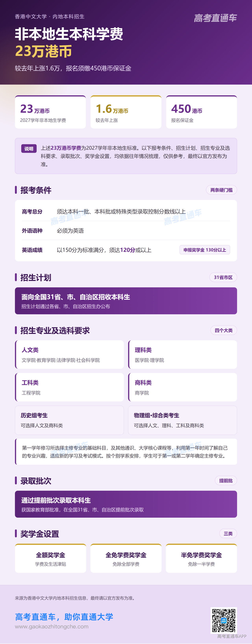Screen dimensions: 252x644
Task: Click the 半免学费奖学金 card
Action: [201, 558]
